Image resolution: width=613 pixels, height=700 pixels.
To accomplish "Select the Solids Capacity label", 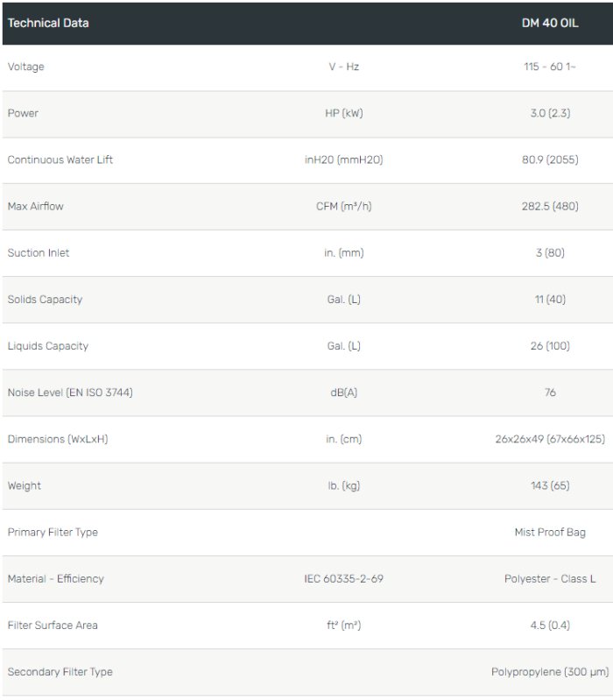I will click(45, 299).
